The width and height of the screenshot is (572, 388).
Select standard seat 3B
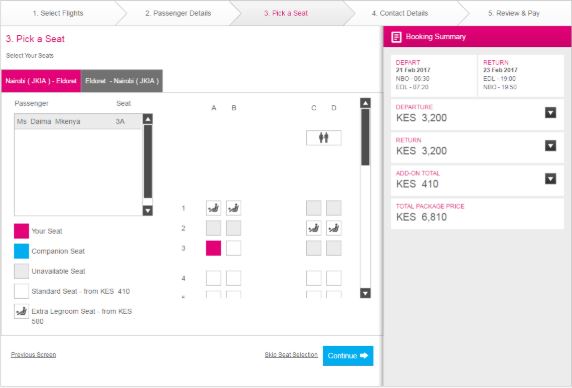(x=233, y=248)
